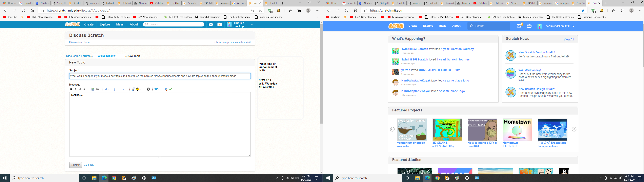The image size is (644, 182).
Task: Open Explore in the discussion page navbar
Action: 105,24
